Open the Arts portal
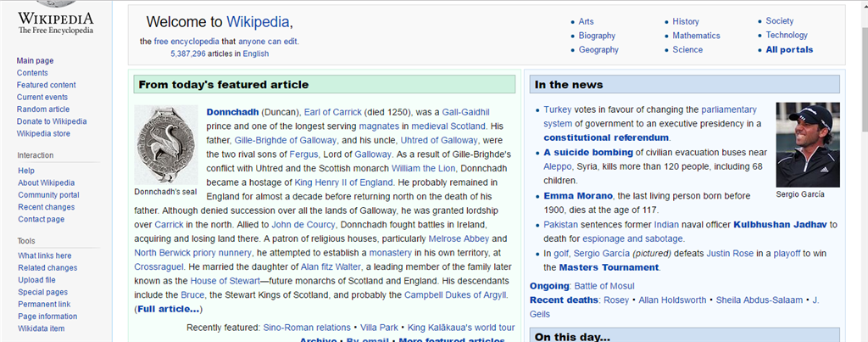868x342 pixels. pyautogui.click(x=586, y=21)
